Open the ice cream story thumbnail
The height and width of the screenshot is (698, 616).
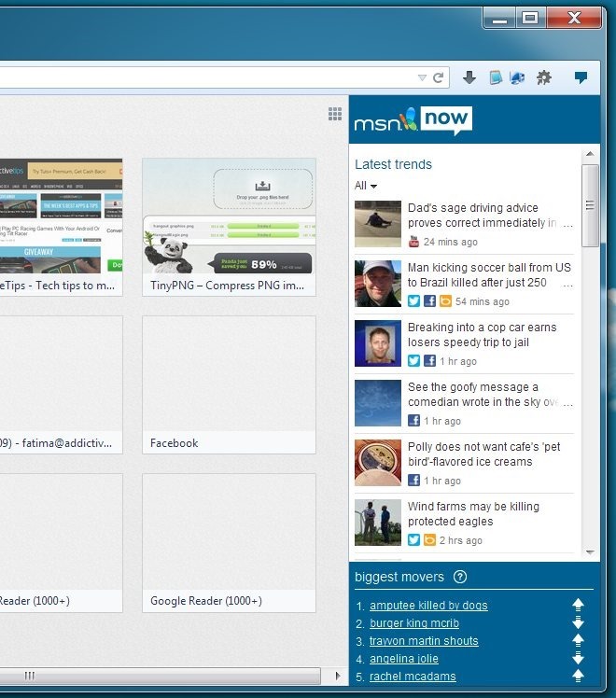[x=377, y=463]
